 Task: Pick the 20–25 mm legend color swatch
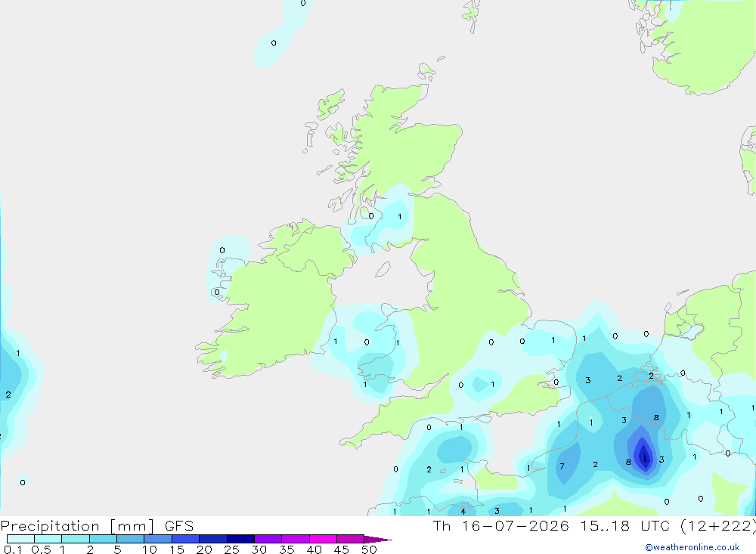tap(212, 539)
